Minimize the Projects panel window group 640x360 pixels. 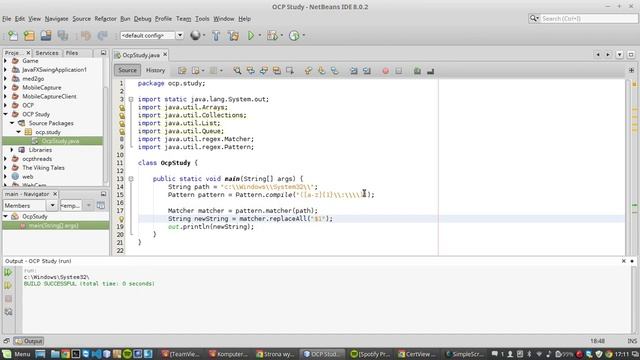(x=103, y=53)
